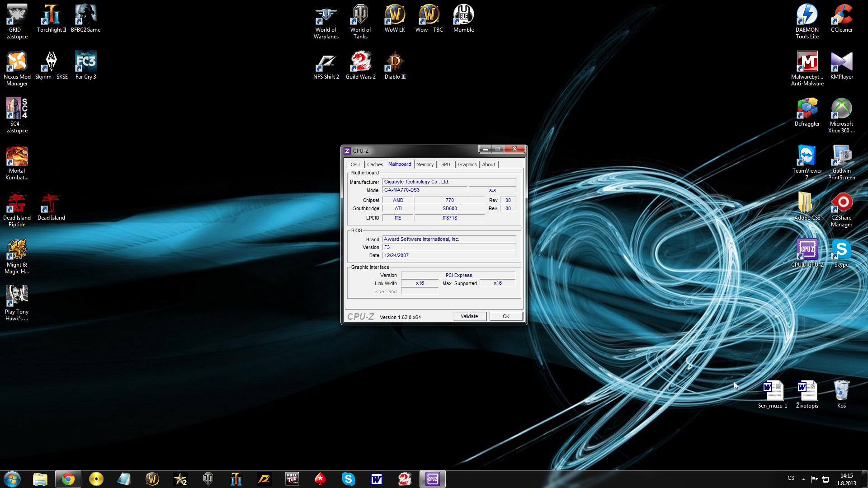Click the Windows Start button
The width and height of the screenshot is (868, 488).
click(12, 479)
